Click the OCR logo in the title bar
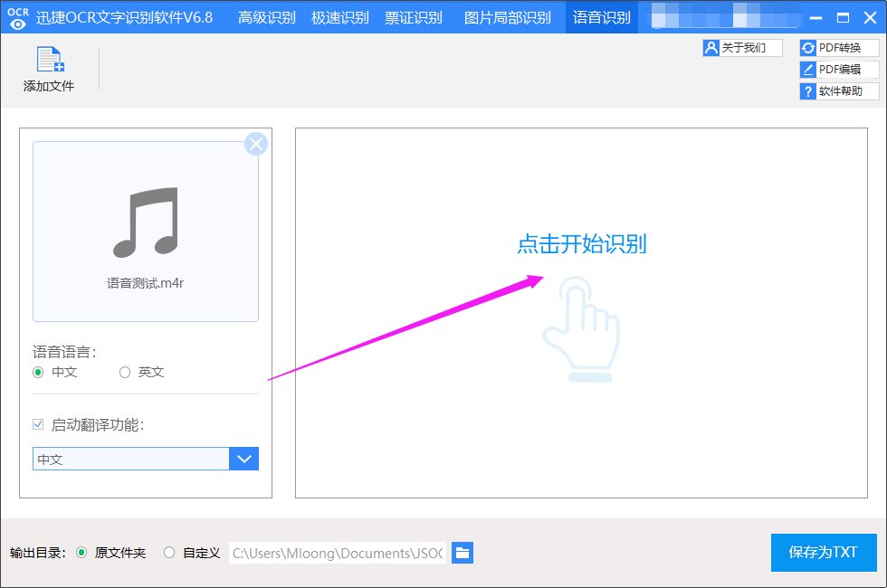This screenshot has height=588, width=887. point(17,16)
